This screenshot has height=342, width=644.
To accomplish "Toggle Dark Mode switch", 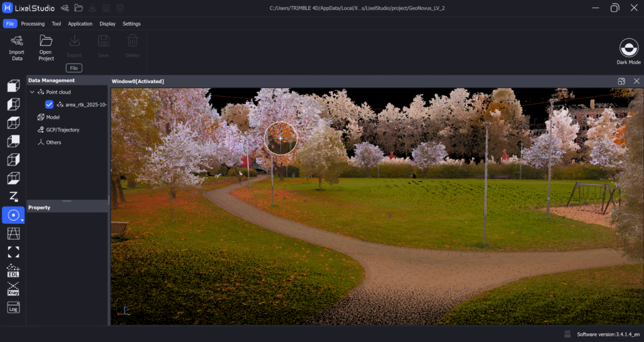I will click(629, 48).
